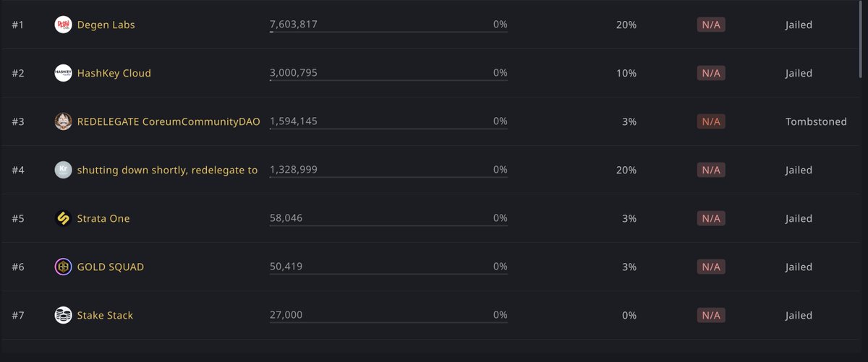This screenshot has height=362, width=868.
Task: Click the Strata One logo icon
Action: click(x=63, y=218)
